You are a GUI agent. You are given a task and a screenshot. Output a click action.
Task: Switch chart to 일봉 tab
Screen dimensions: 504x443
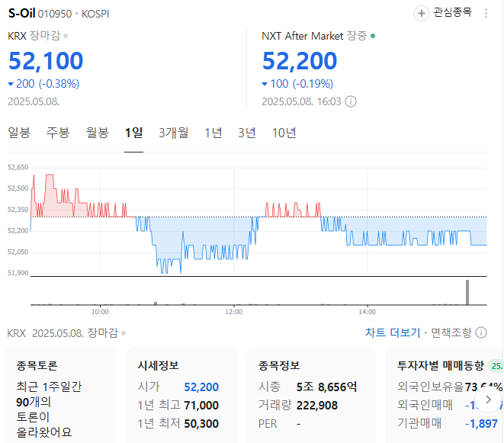[x=19, y=133]
